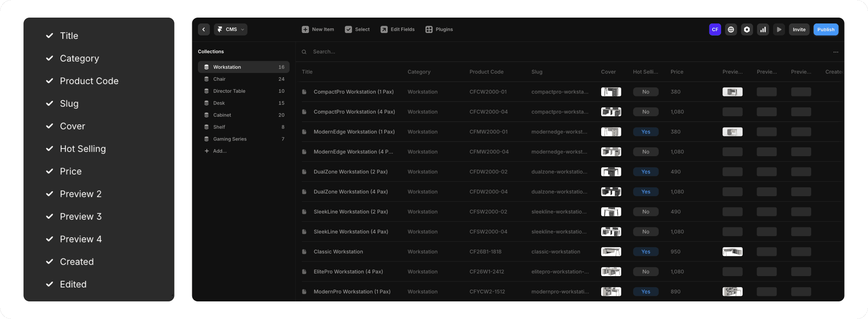Toggle the Preview 3 field checkmark
868x319 pixels.
pyautogui.click(x=49, y=216)
